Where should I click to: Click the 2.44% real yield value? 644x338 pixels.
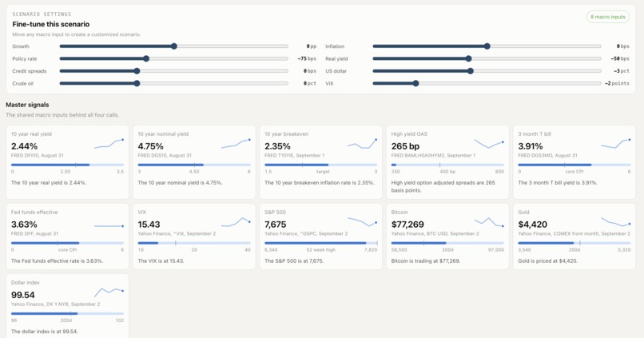coord(24,146)
